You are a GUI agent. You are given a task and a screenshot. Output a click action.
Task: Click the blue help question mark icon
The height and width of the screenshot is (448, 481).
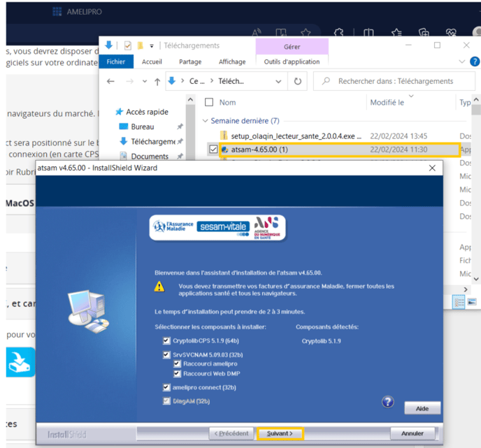[388, 402]
